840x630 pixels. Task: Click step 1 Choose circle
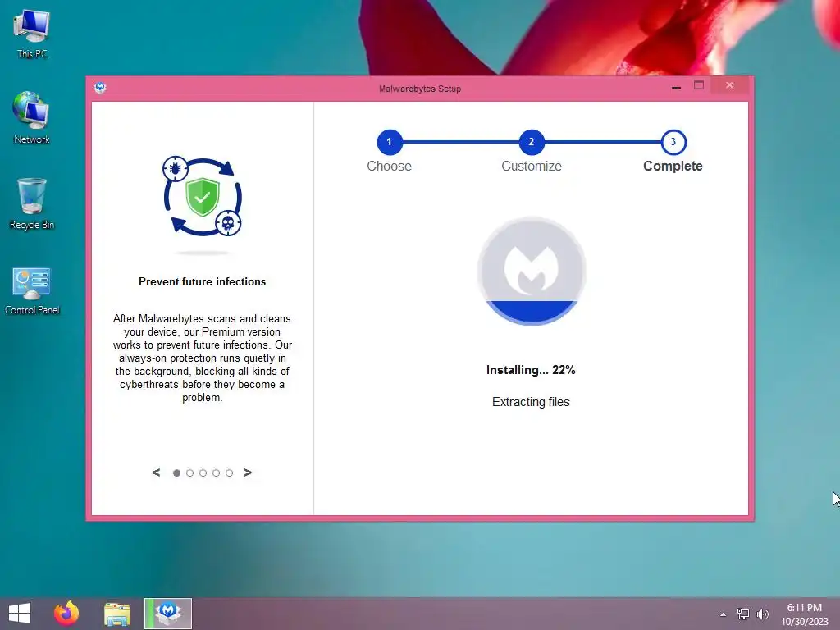point(390,142)
